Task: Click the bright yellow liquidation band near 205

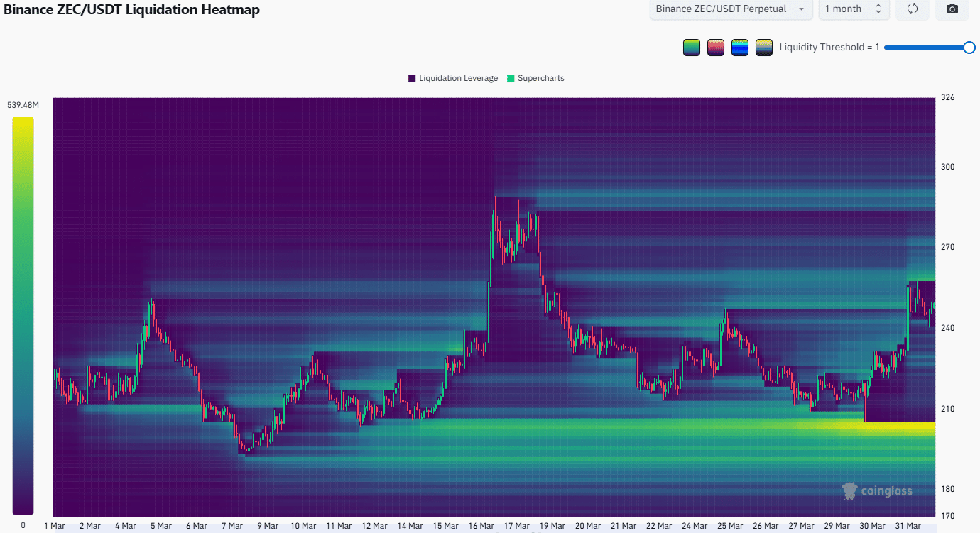Action: tap(888, 427)
